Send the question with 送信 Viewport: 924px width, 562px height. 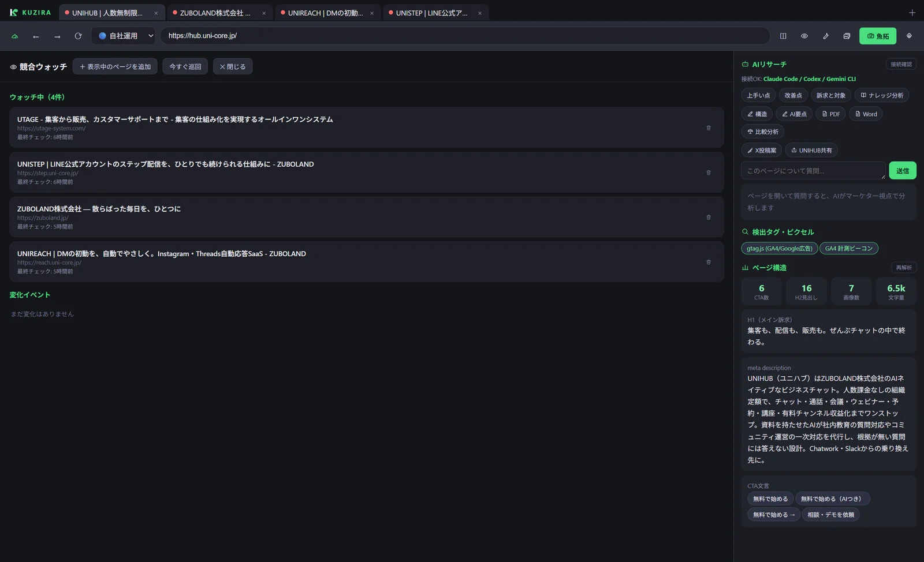click(x=903, y=171)
